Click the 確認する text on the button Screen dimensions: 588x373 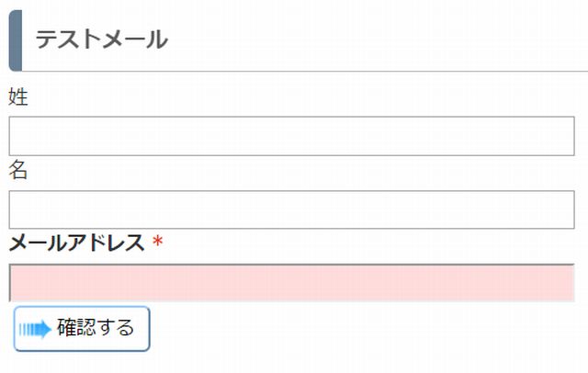(96, 327)
